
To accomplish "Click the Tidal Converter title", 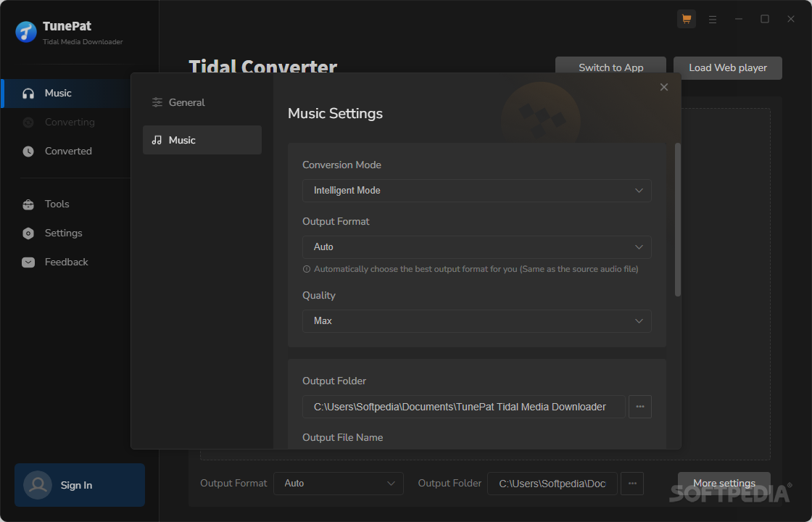I will [262, 66].
